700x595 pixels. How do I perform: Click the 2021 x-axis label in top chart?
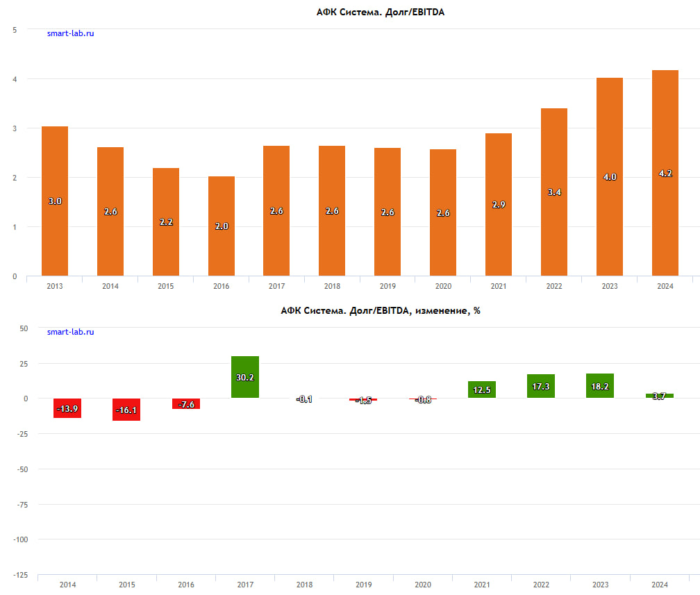tap(499, 286)
